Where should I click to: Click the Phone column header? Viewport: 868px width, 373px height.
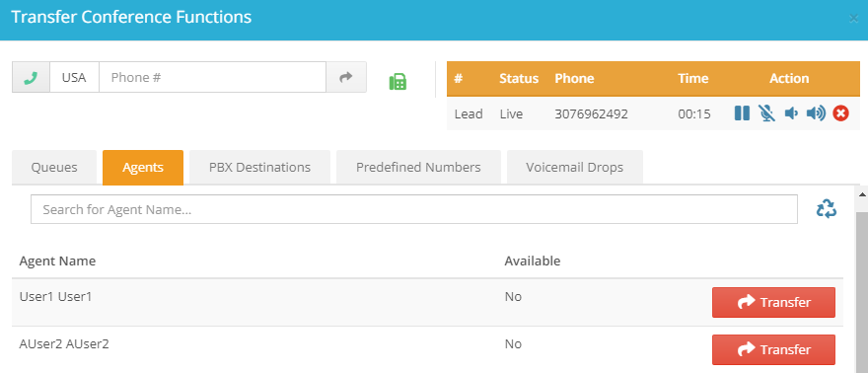click(575, 79)
